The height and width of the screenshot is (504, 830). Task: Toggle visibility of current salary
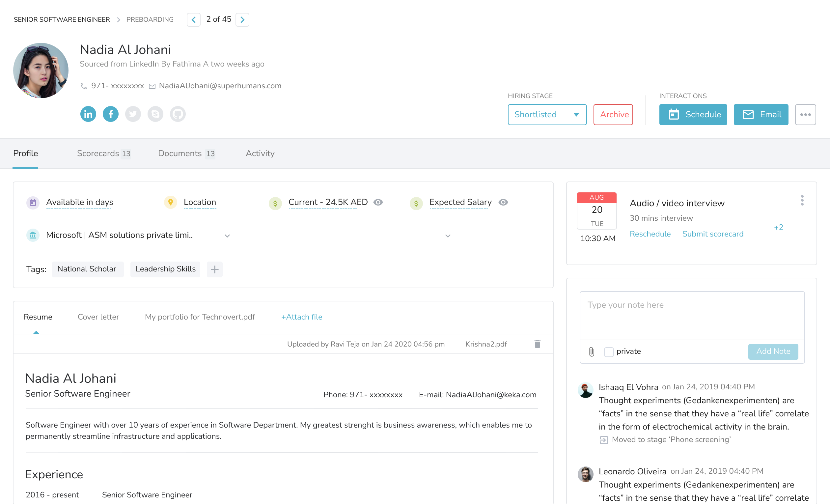pos(379,202)
